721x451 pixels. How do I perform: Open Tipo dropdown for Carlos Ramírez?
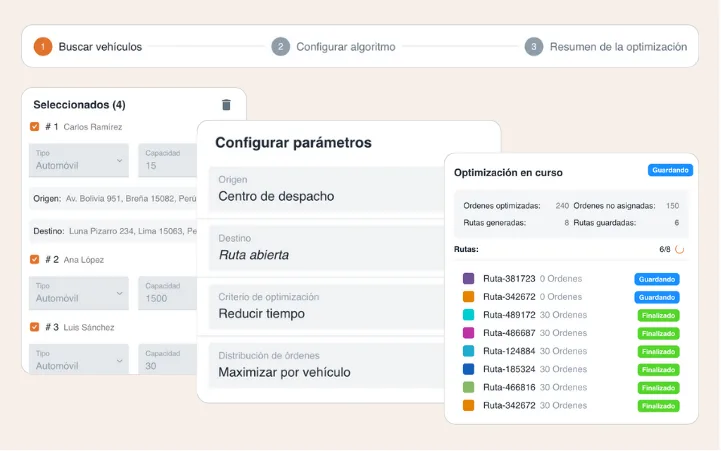pyautogui.click(x=79, y=160)
